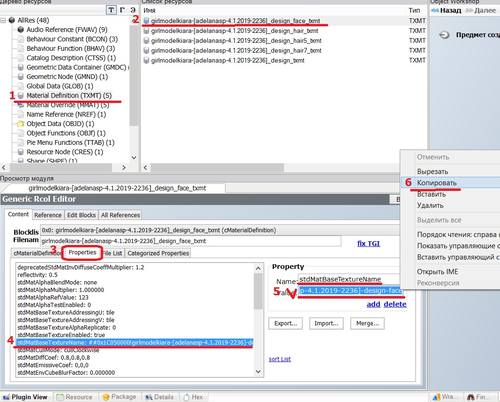Click the Object Data folder icon
Screen dimensions: 500x402
21,124
